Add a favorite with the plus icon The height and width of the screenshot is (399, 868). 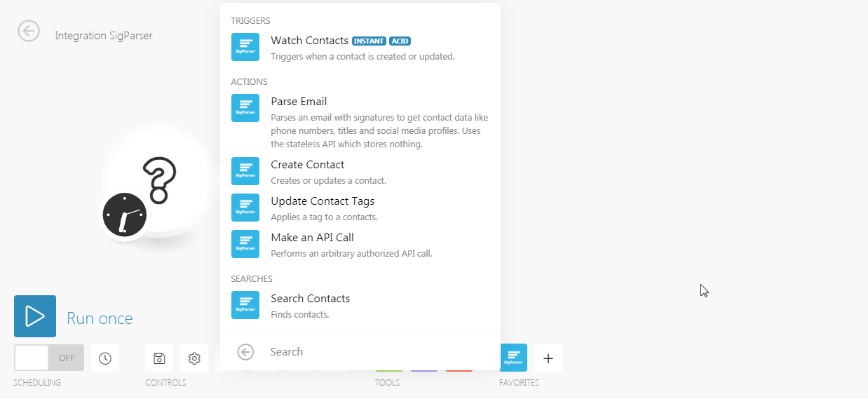tap(548, 358)
